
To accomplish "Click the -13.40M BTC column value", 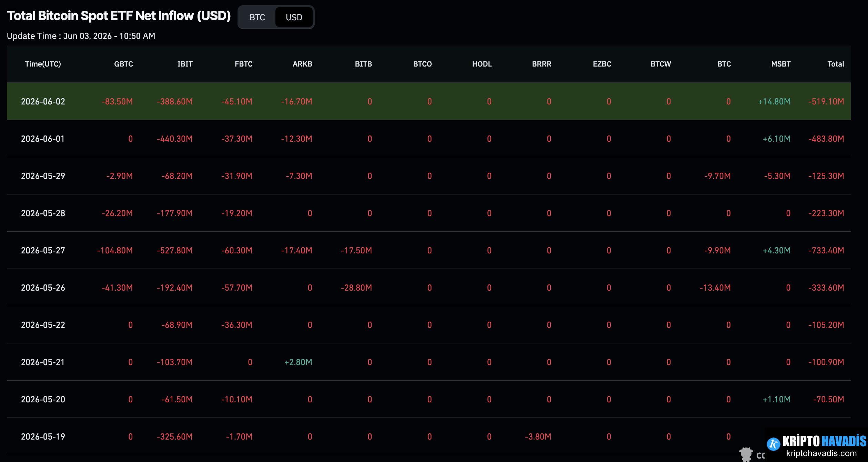I will 715,288.
